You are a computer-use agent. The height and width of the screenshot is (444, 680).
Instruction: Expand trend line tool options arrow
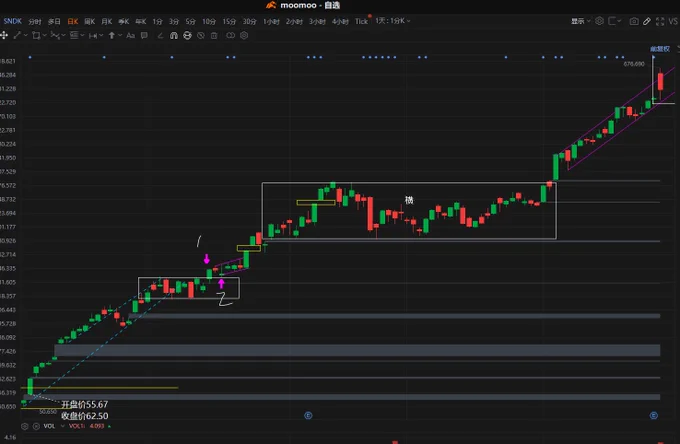26,36
